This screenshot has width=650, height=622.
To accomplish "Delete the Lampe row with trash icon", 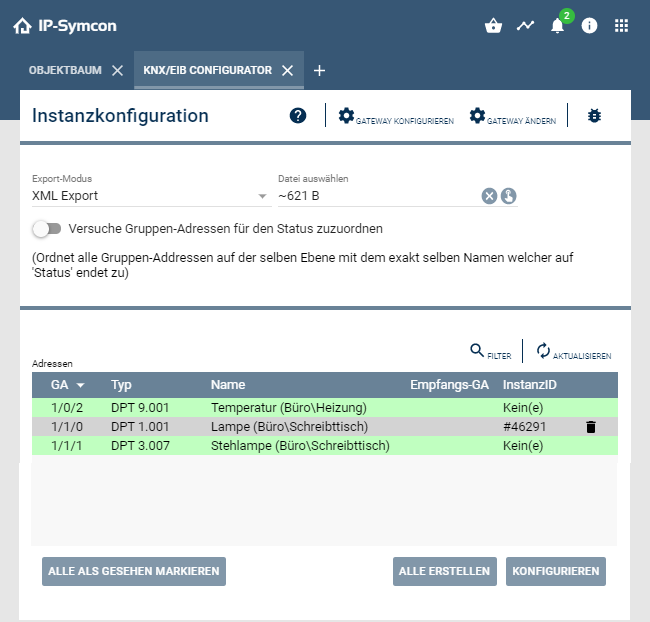I will pyautogui.click(x=590, y=427).
